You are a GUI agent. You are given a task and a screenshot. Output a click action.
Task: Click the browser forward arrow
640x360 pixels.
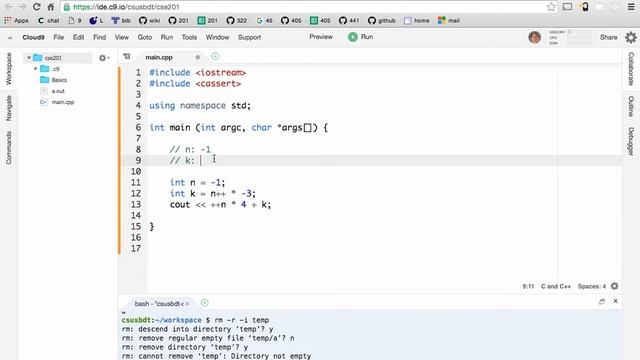(22, 7)
